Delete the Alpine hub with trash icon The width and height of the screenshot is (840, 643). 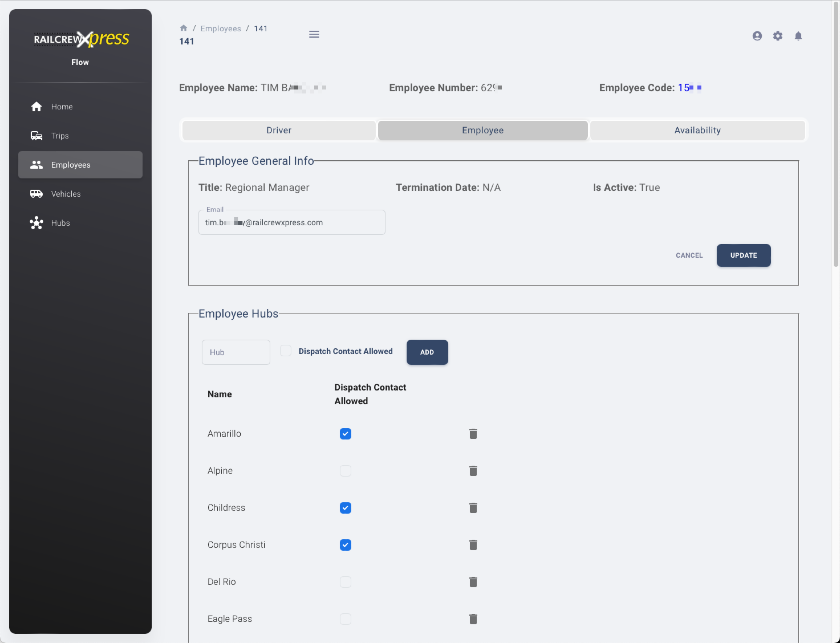pyautogui.click(x=473, y=471)
